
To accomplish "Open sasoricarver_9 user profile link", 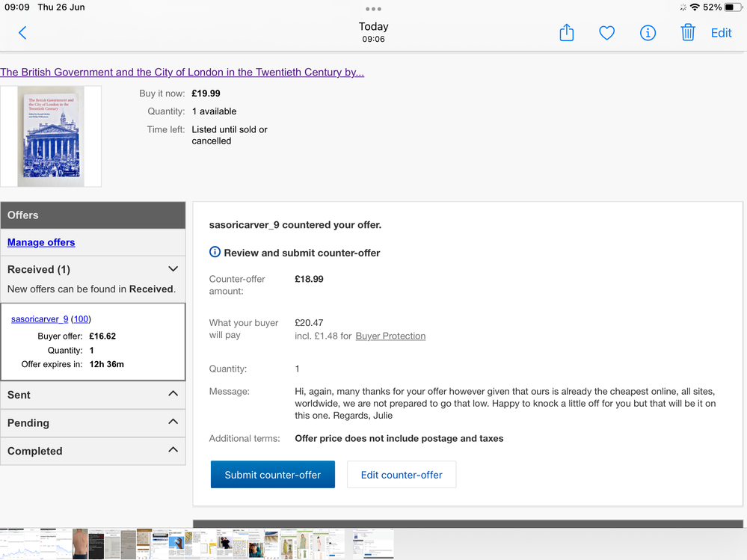I will (x=40, y=319).
